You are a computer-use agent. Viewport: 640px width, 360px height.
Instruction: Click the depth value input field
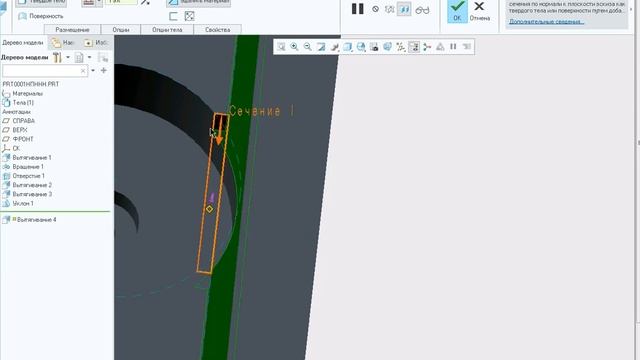point(121,2)
